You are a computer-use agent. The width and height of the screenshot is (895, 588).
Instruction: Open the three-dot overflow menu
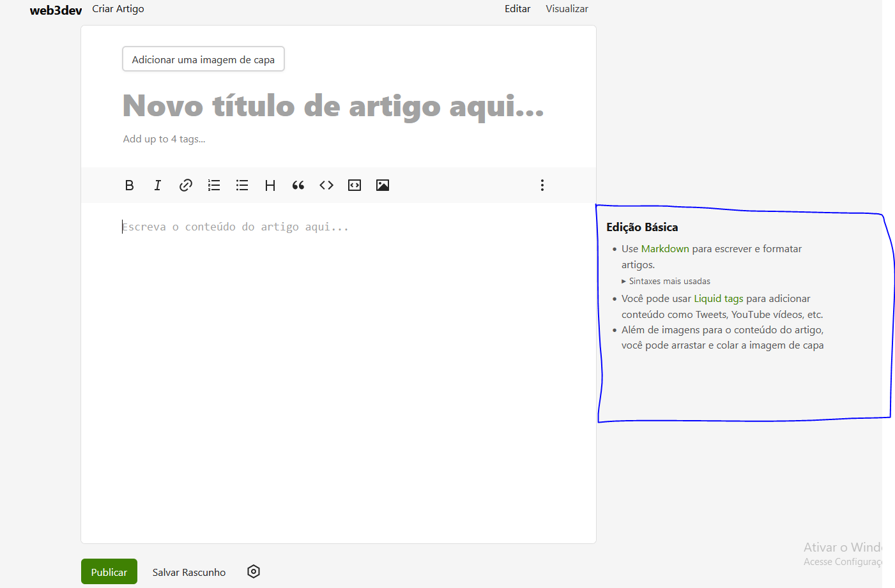click(542, 185)
